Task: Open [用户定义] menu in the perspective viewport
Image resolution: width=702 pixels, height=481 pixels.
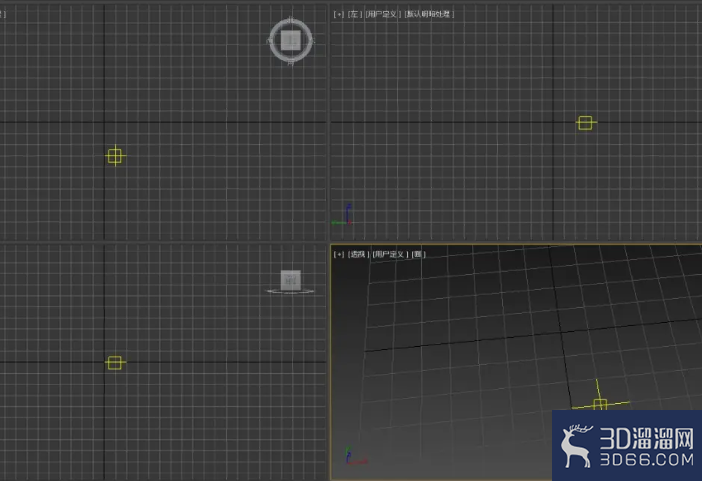Action: pos(390,254)
